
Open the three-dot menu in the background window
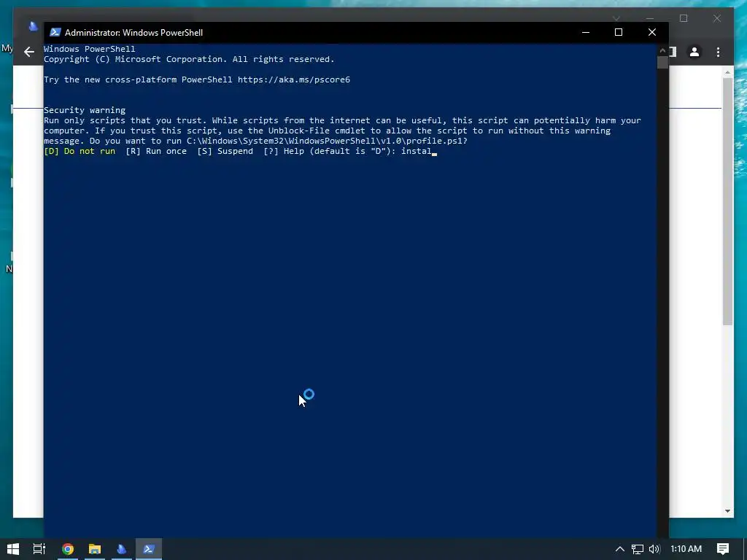pyautogui.click(x=718, y=52)
